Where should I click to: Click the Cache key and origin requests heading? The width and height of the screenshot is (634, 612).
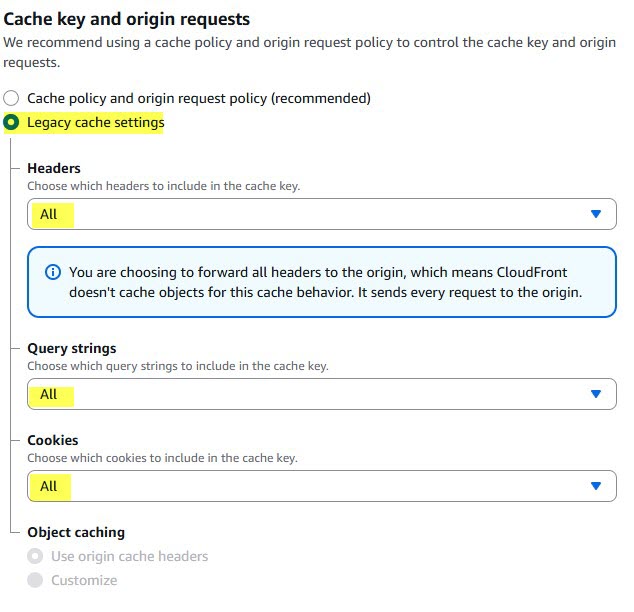tap(127, 19)
